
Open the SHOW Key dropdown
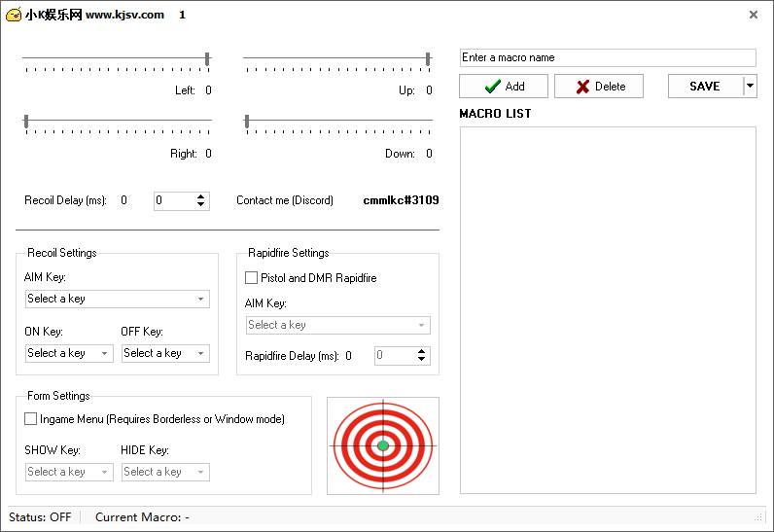(x=70, y=473)
